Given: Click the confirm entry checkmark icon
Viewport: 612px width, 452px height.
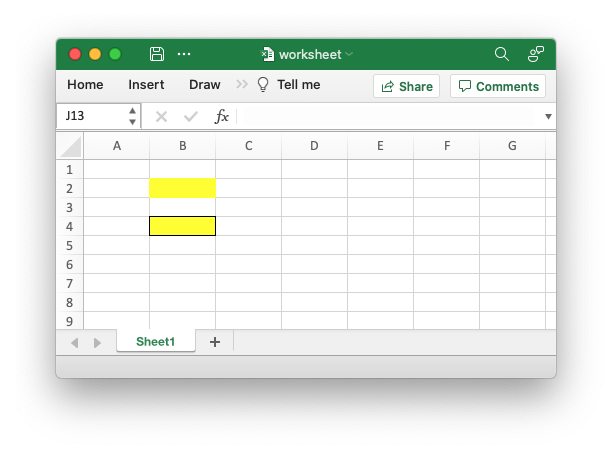Looking at the screenshot, I should tap(191, 116).
